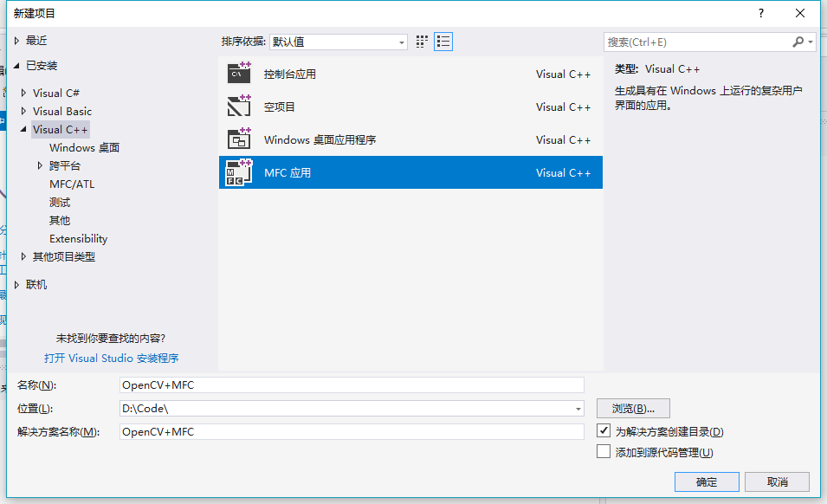
Task: Select 跨平台 category label
Action: (65, 165)
